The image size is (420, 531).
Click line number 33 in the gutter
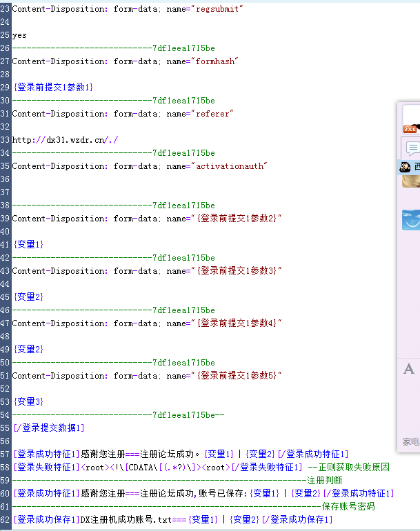tap(6, 140)
